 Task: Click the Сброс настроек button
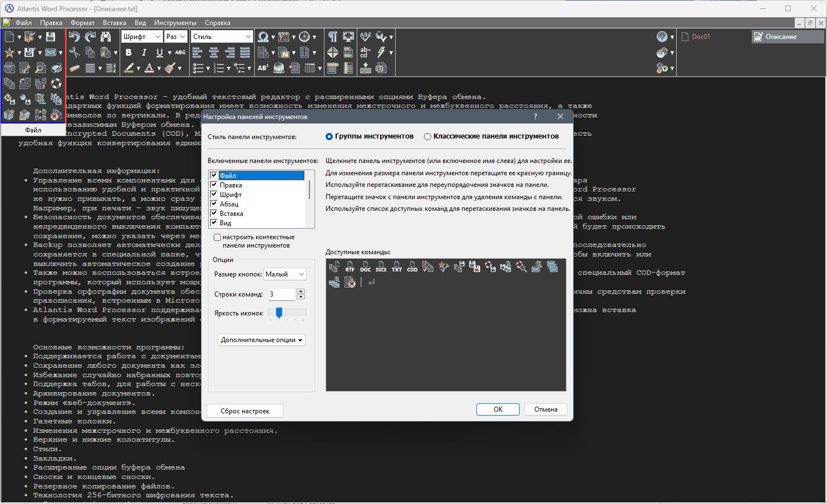click(x=245, y=411)
